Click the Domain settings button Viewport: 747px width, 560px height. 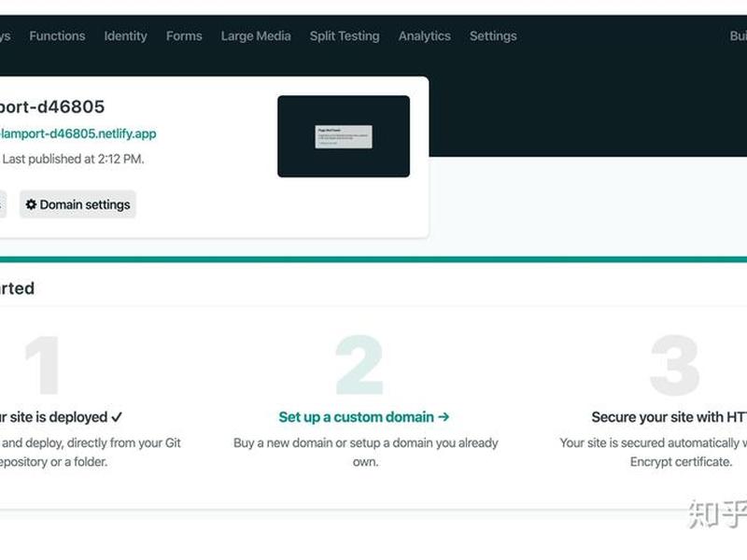point(78,204)
